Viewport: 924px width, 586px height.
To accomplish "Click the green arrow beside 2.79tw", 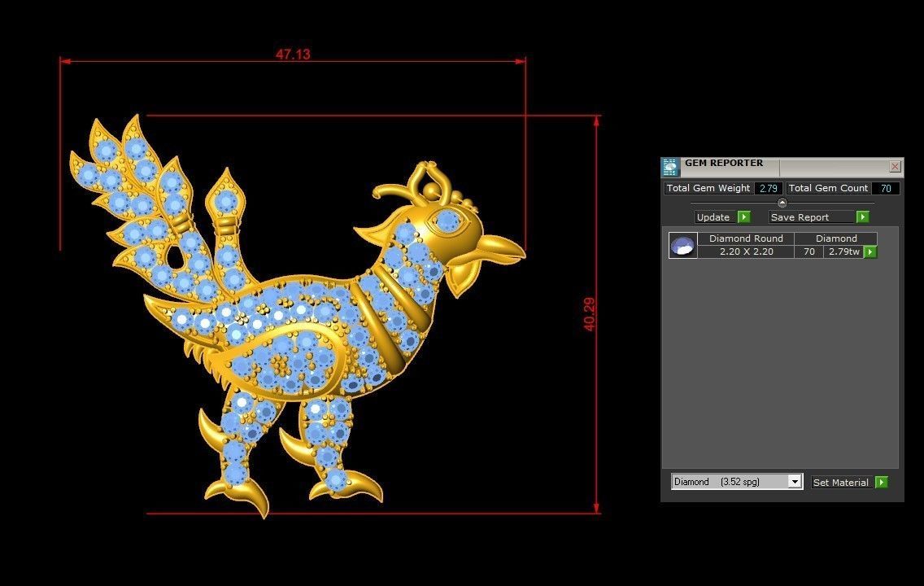I will pyautogui.click(x=870, y=251).
